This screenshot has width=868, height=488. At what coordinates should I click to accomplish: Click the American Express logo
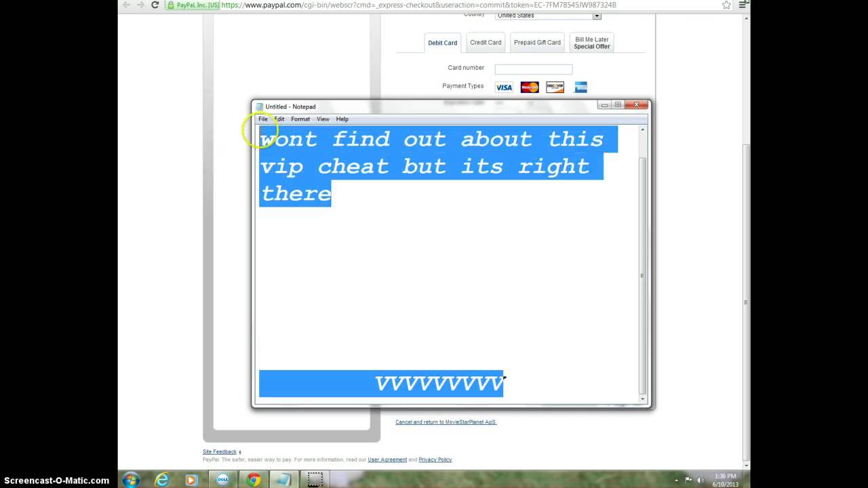580,87
